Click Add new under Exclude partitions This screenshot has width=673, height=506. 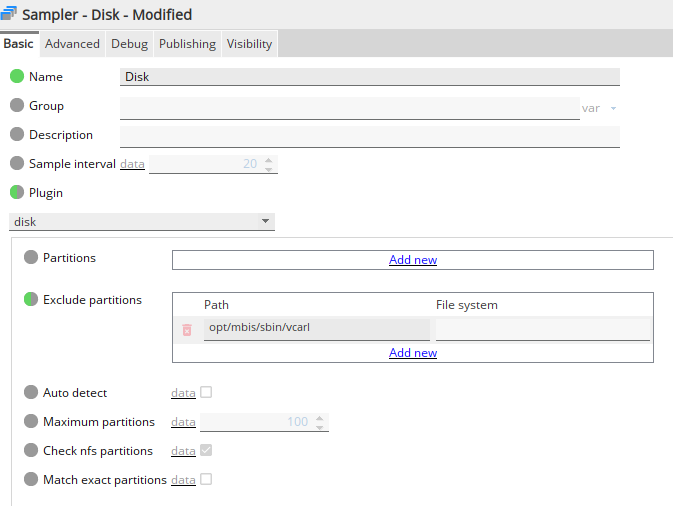pos(413,353)
